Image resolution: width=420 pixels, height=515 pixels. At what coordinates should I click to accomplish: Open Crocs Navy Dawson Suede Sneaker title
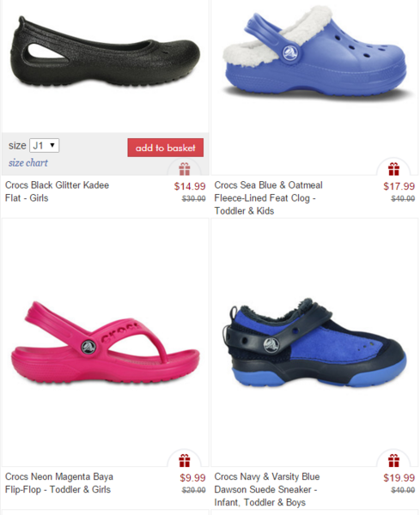tap(267, 489)
